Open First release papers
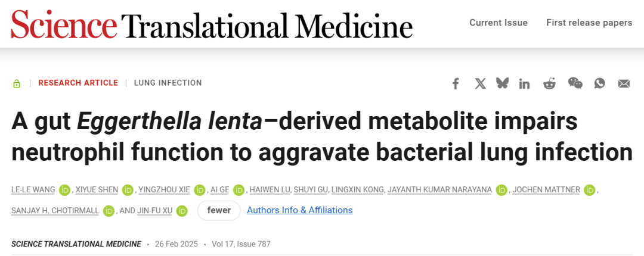 point(589,23)
